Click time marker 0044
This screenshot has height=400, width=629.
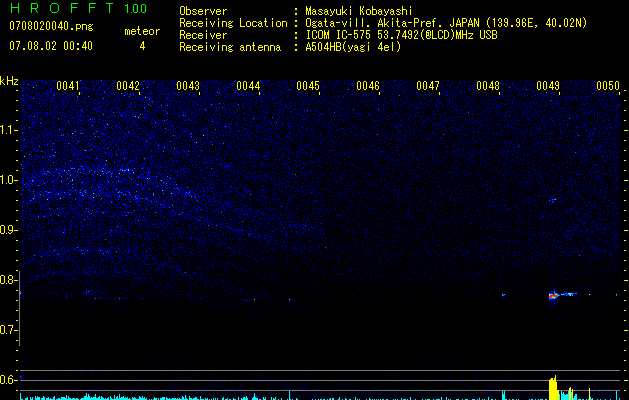248,86
